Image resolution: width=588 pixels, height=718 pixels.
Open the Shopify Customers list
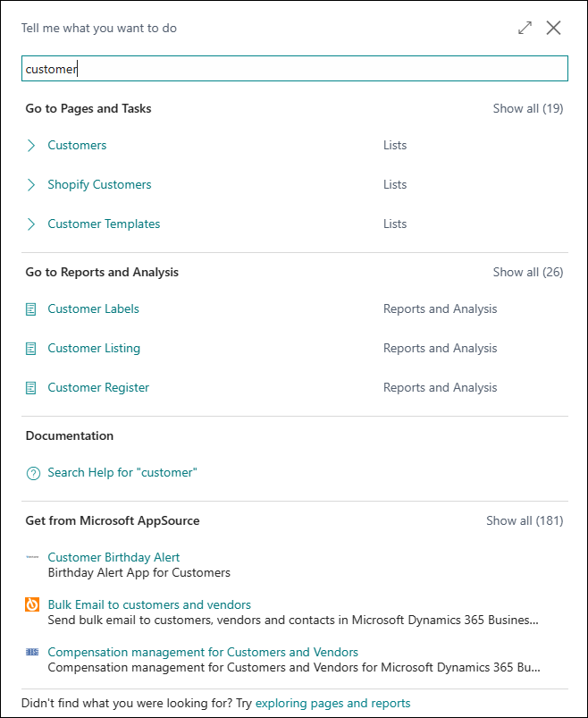coord(99,184)
